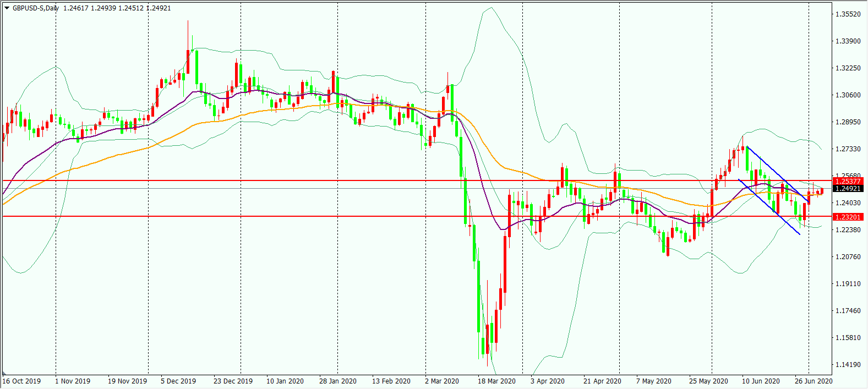The width and height of the screenshot is (868, 389).
Task: Click the 10 Jan 2020 date label
Action: [285, 381]
